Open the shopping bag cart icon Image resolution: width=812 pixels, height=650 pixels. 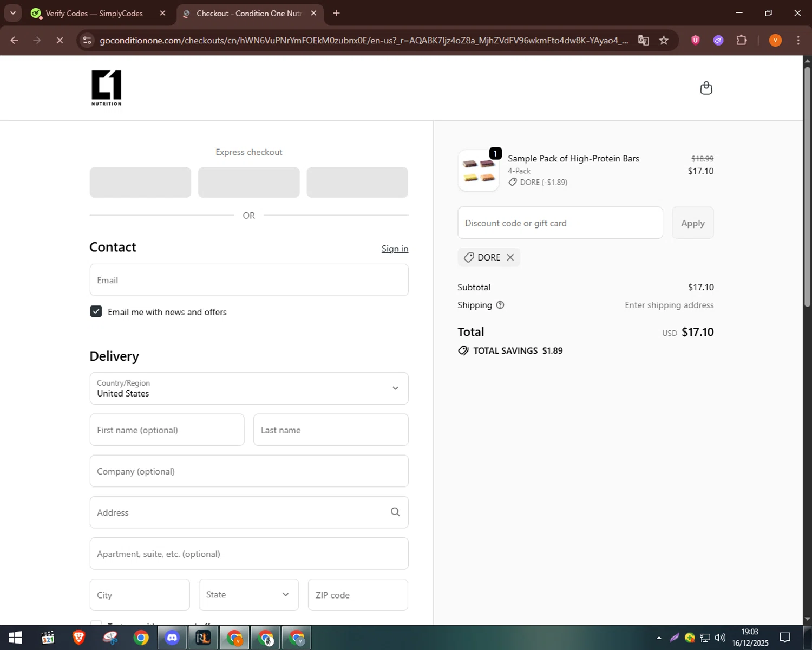pos(706,88)
